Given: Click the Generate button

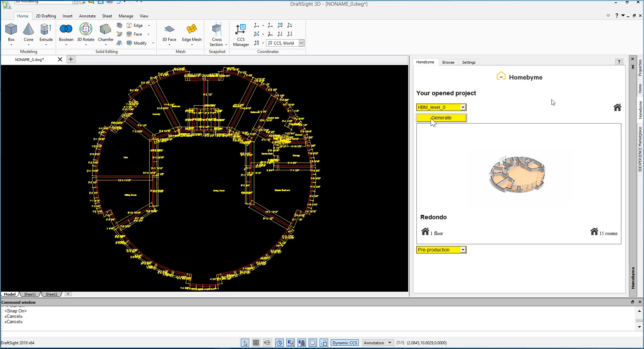Looking at the screenshot, I should (441, 118).
